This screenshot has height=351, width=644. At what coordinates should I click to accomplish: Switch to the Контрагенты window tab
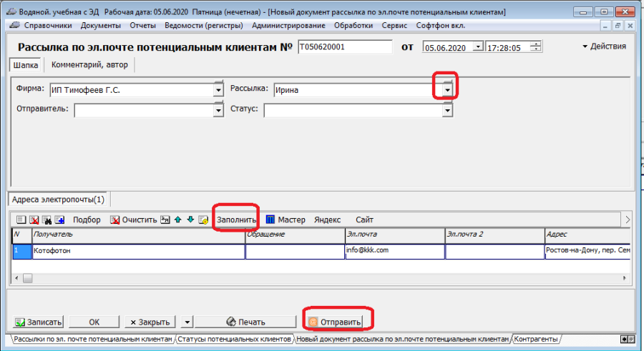(535, 340)
